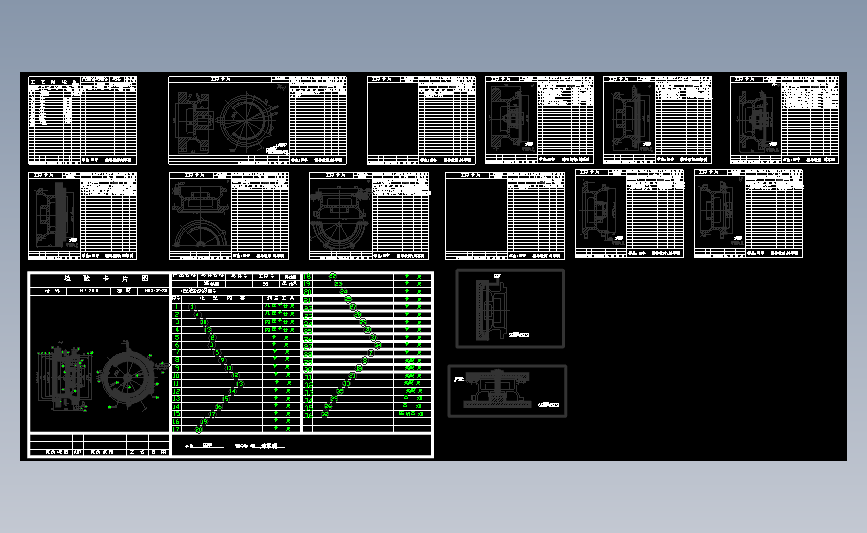Select the large assembly card sheet
Screen dimensions: 867x533
[x=231, y=364]
